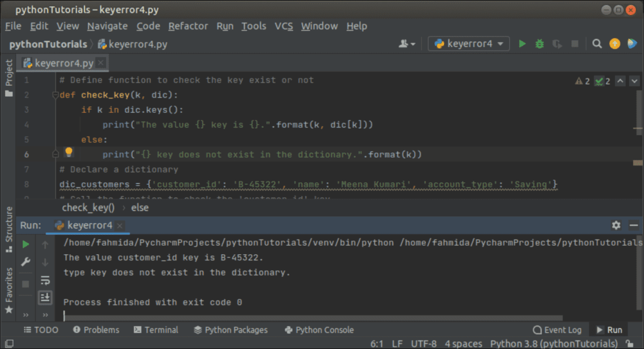Go to previous highlighted error arrow
The width and height of the screenshot is (644, 349).
[620, 81]
